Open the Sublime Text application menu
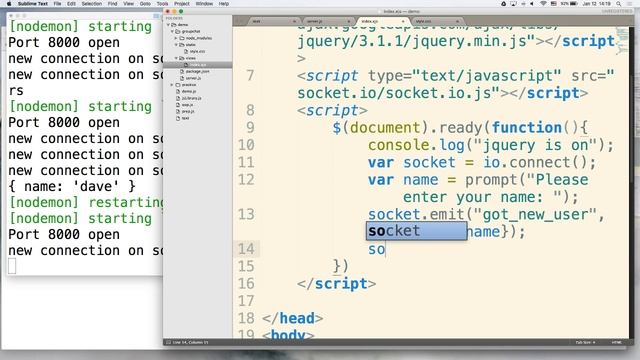The image size is (640, 360). [33, 4]
